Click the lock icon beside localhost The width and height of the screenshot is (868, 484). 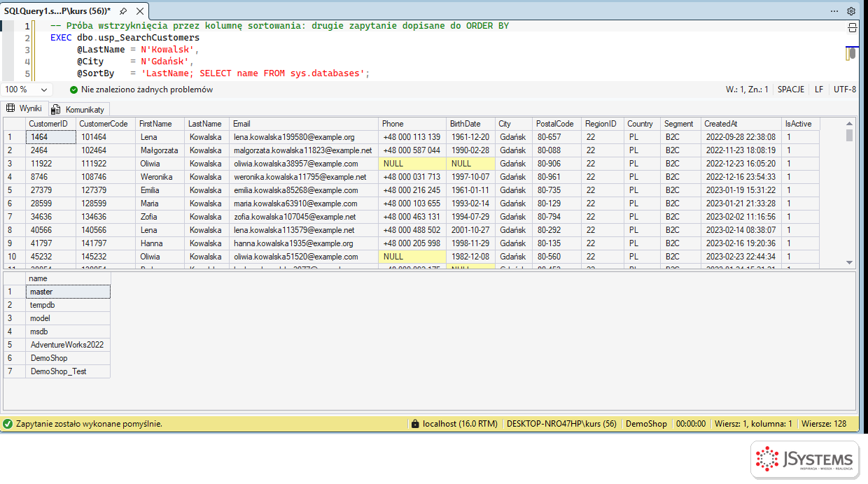click(416, 424)
